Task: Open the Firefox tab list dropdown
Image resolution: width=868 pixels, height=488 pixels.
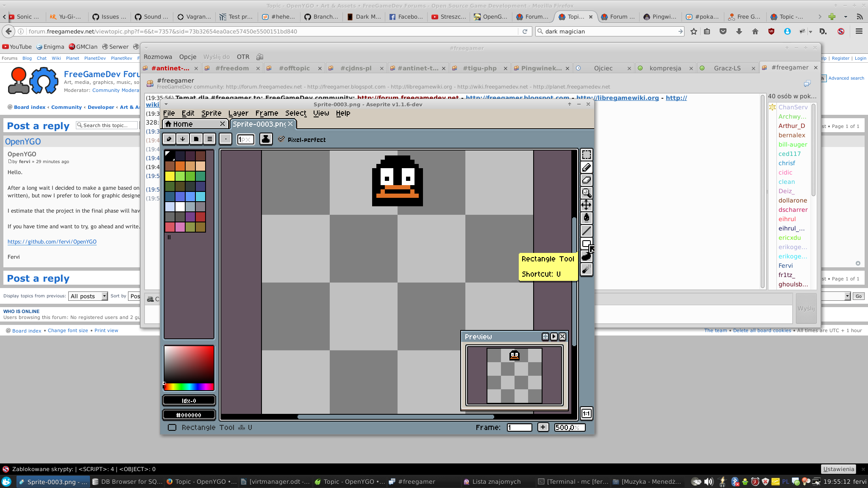Action: (x=845, y=17)
